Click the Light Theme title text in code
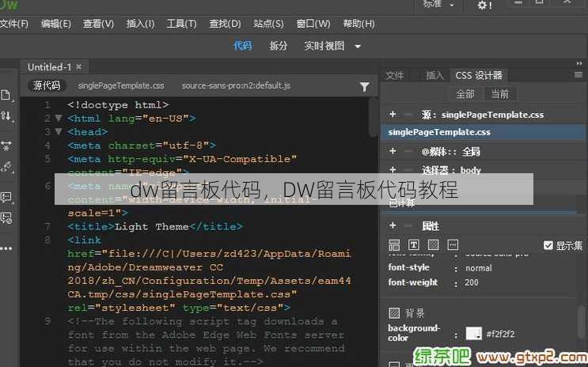Viewport: 588px width, 367px height. tap(151, 227)
